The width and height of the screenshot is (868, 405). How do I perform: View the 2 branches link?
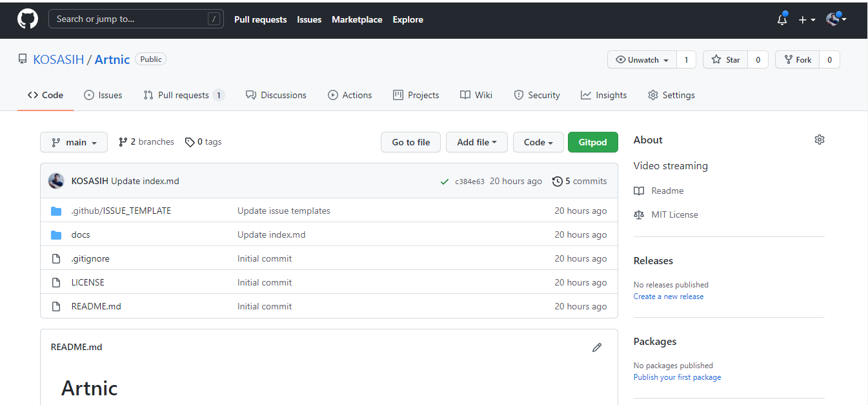click(146, 141)
